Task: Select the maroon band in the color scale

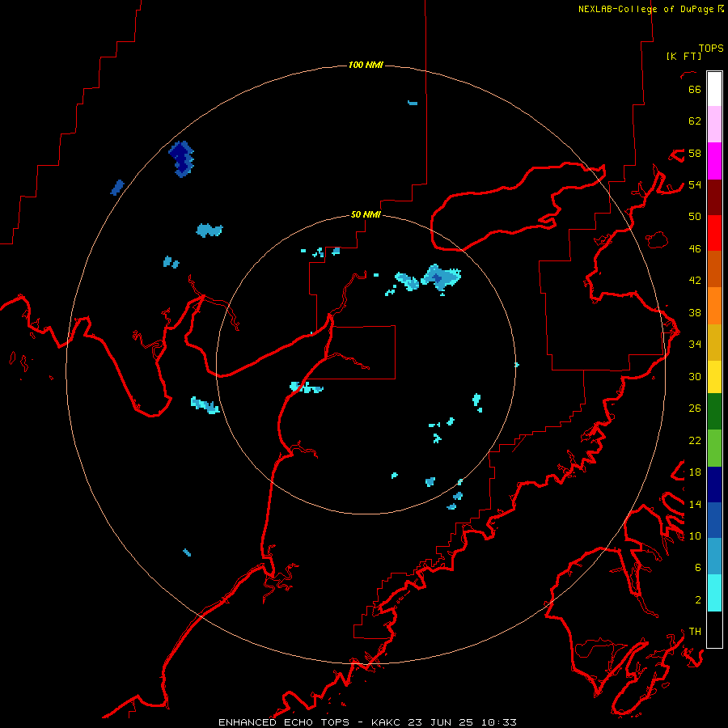Action: coord(714,197)
